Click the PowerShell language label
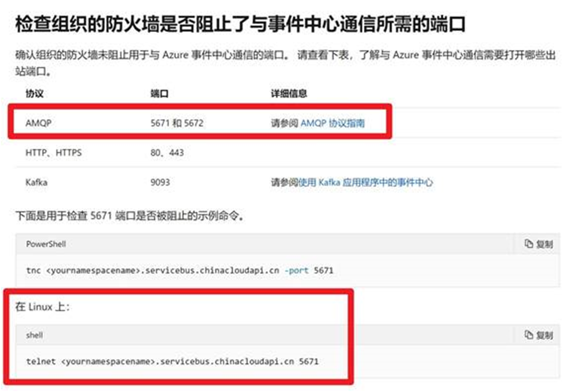569x392 pixels. click(46, 244)
